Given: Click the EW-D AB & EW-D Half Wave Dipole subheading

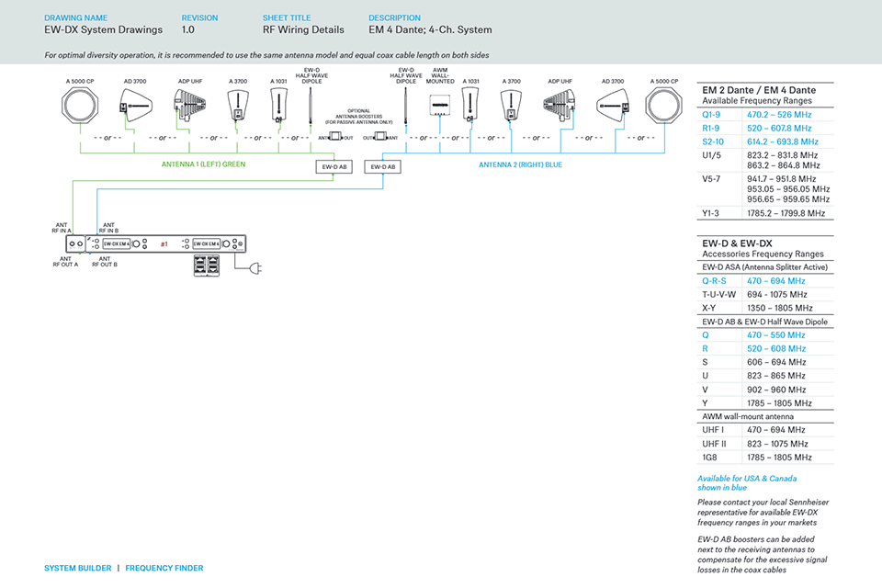Looking at the screenshot, I should 764,322.
